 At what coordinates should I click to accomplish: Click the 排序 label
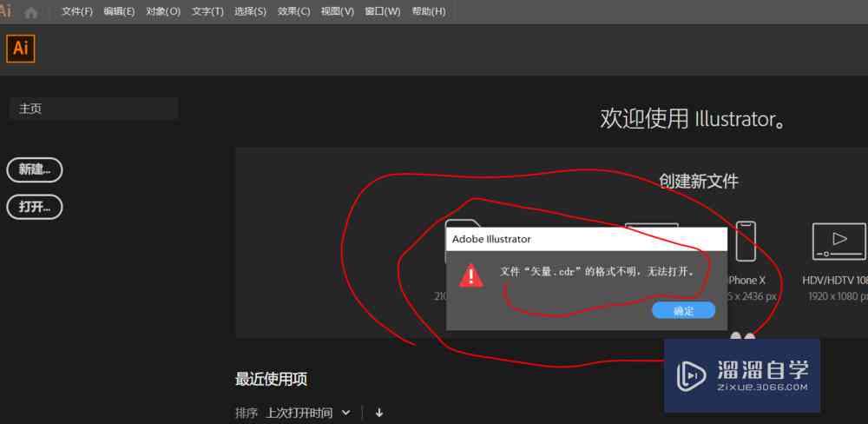click(x=247, y=413)
